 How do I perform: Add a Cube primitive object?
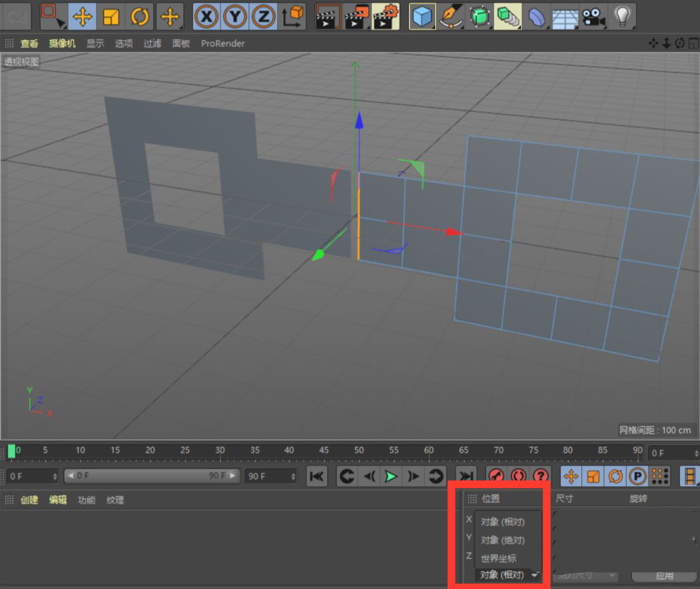point(422,17)
